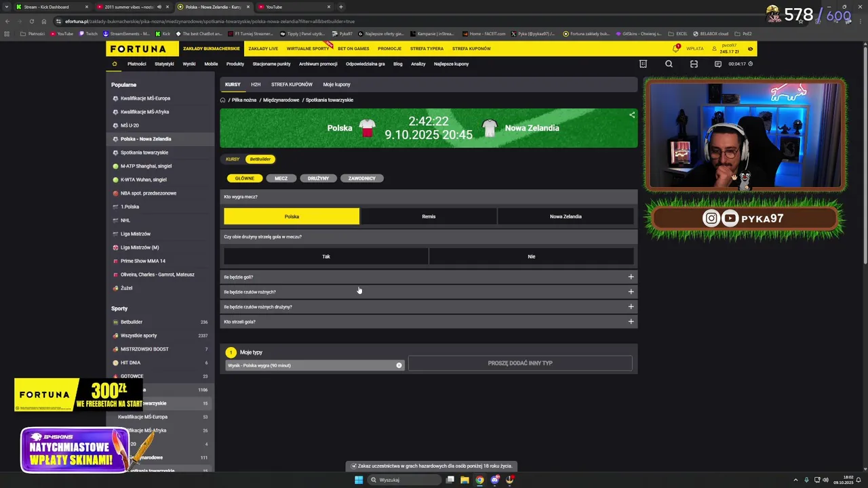The image size is (868, 488).
Task: Select the 'Polska' win outcome
Action: click(292, 216)
